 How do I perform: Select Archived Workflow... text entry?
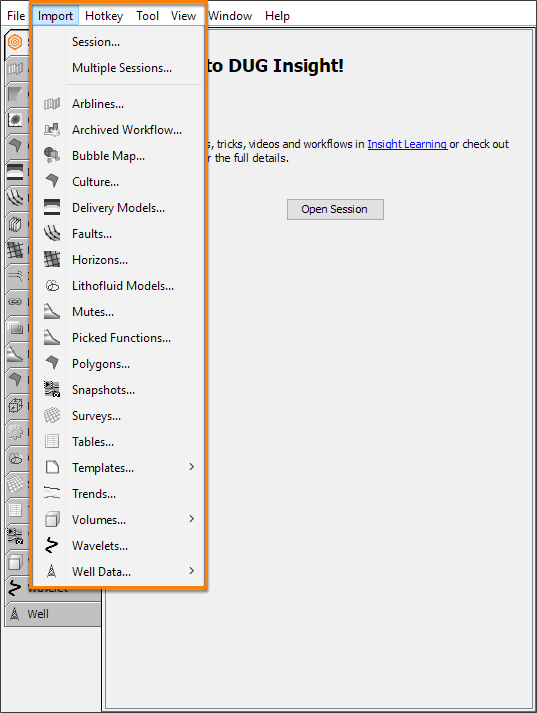click(x=127, y=130)
